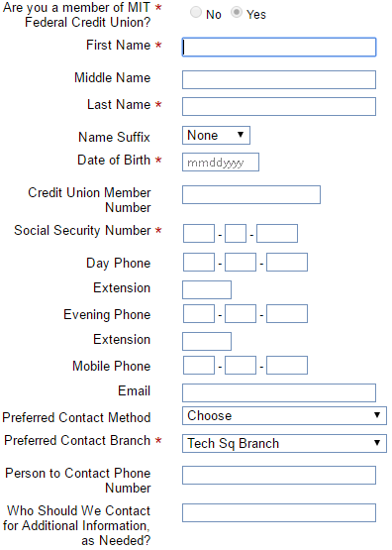Select the Extension field under Evening Phone
This screenshot has height=550, width=392.
[x=207, y=341]
